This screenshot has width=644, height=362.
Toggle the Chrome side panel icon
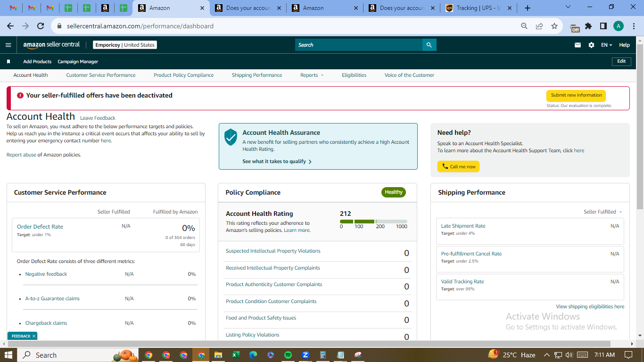(603, 26)
